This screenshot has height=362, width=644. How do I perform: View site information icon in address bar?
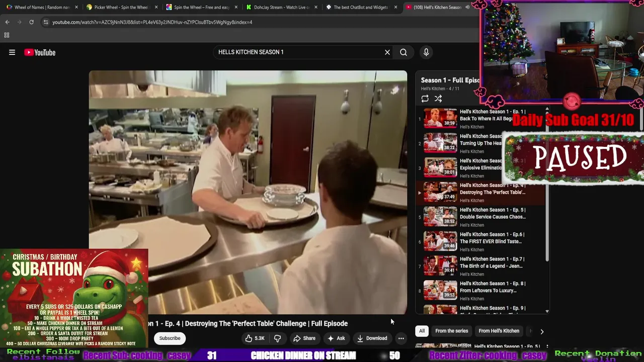tap(46, 22)
